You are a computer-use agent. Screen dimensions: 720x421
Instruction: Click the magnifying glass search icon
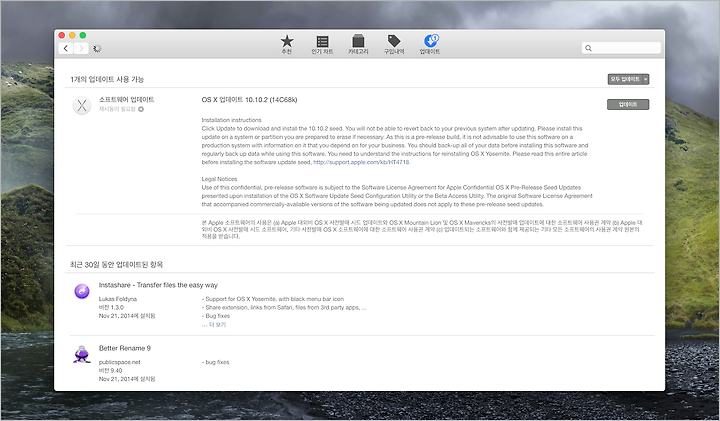tap(588, 48)
